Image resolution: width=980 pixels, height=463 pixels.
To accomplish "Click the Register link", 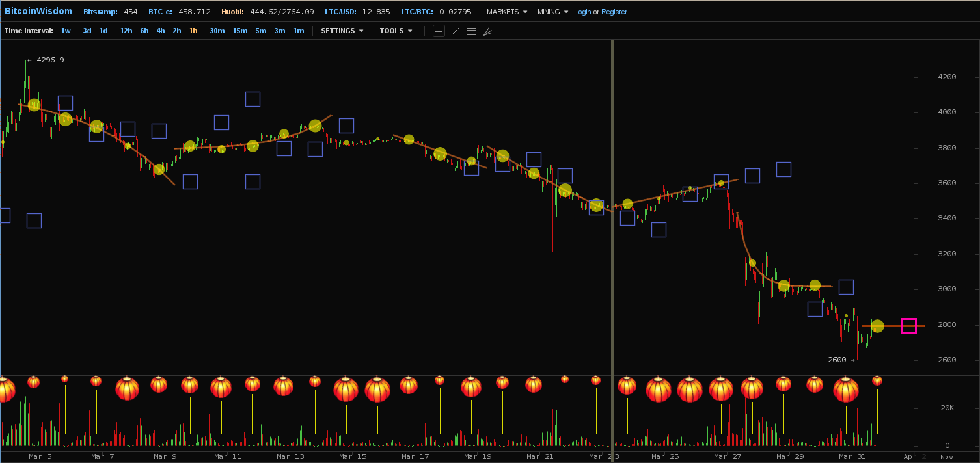I will point(614,12).
